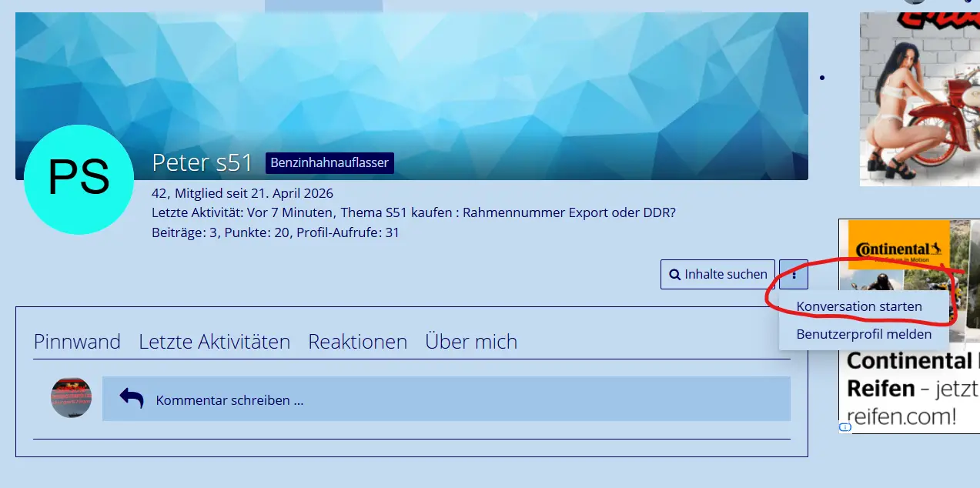Viewport: 980px width, 488px height.
Task: Choose Konversation starten from the dropdown
Action: pos(858,306)
